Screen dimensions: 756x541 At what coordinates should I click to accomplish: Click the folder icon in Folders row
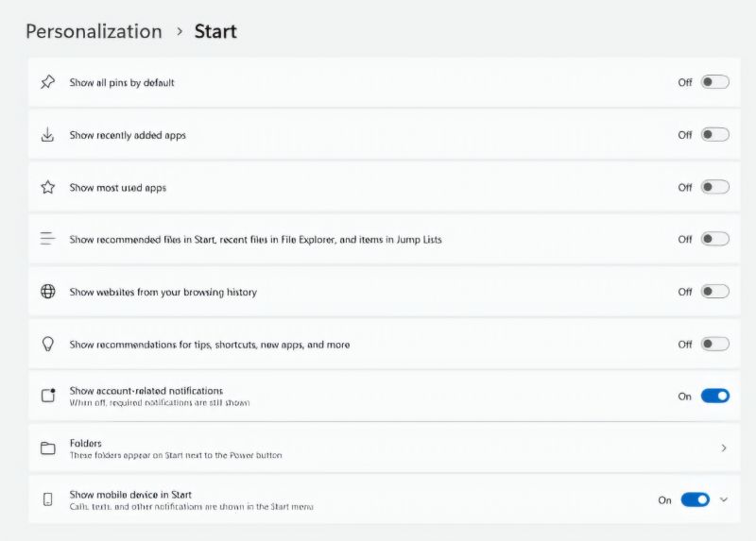[47, 448]
